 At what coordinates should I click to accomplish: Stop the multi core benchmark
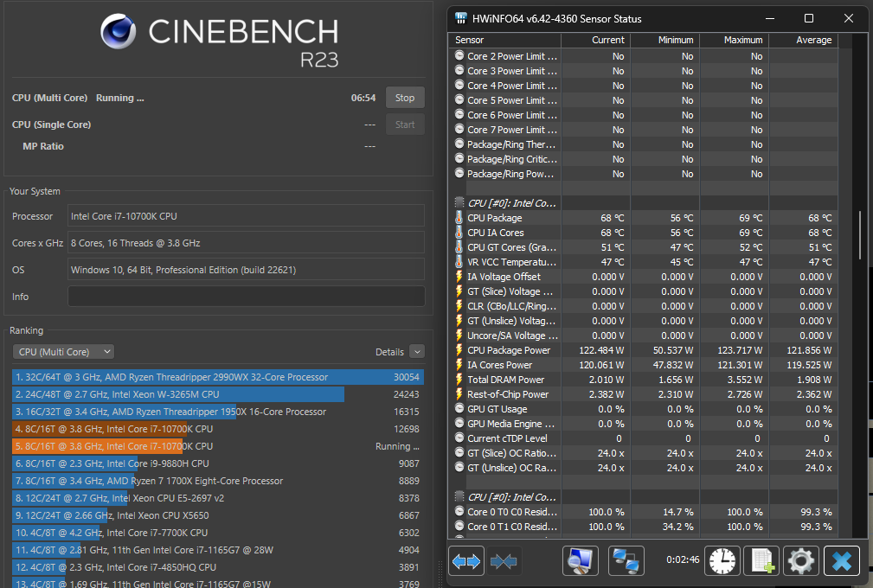point(405,98)
